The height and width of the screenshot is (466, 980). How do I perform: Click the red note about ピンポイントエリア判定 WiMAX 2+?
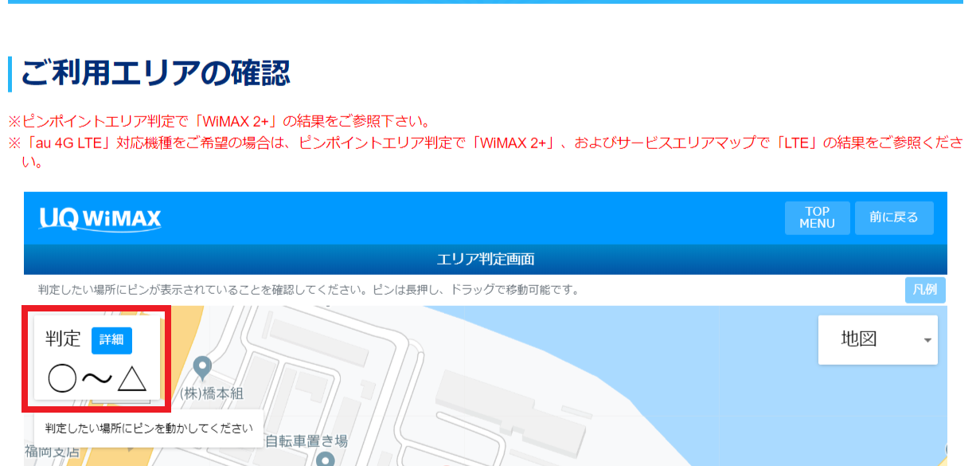click(x=219, y=122)
